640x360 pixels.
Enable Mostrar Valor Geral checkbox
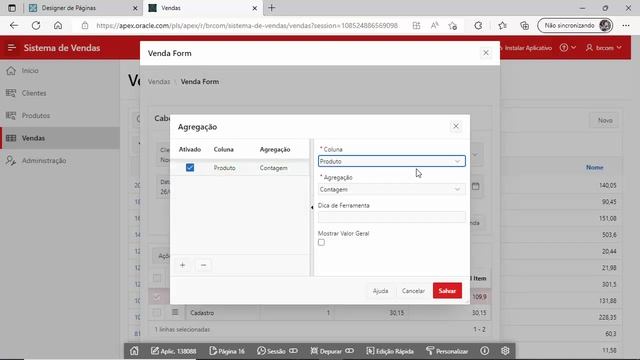tap(322, 242)
